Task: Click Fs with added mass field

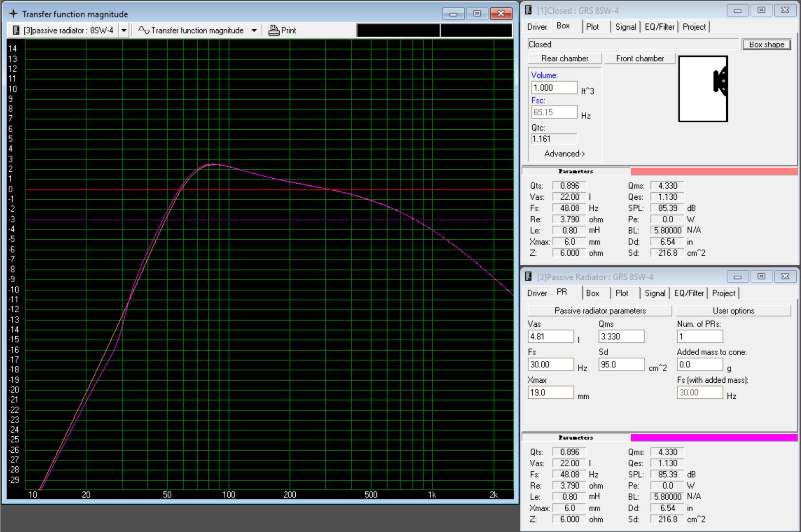Action: coord(700,392)
